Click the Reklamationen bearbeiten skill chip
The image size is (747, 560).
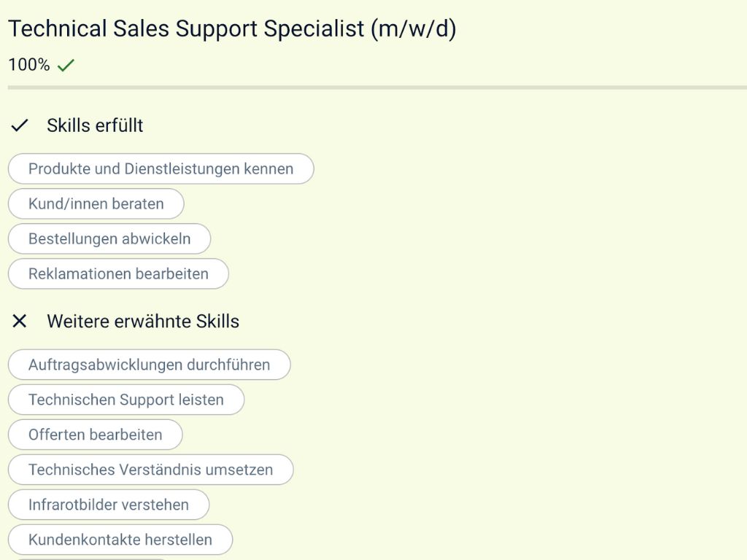point(118,274)
